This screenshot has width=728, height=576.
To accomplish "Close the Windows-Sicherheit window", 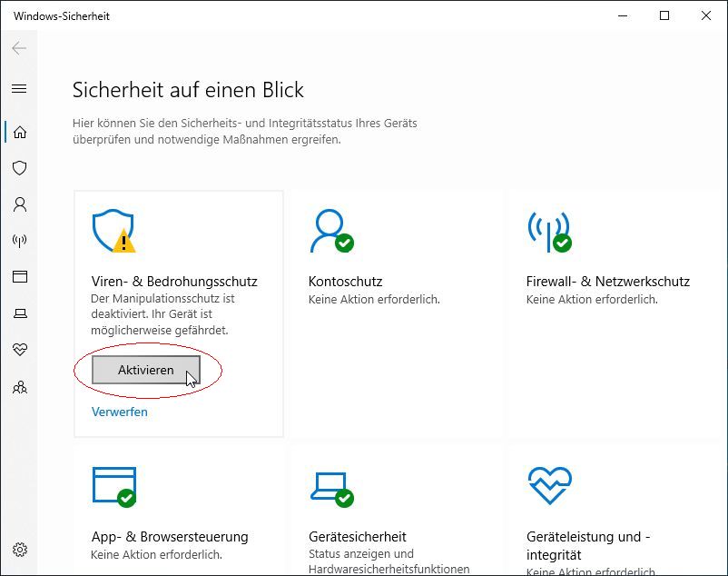I will pyautogui.click(x=705, y=15).
